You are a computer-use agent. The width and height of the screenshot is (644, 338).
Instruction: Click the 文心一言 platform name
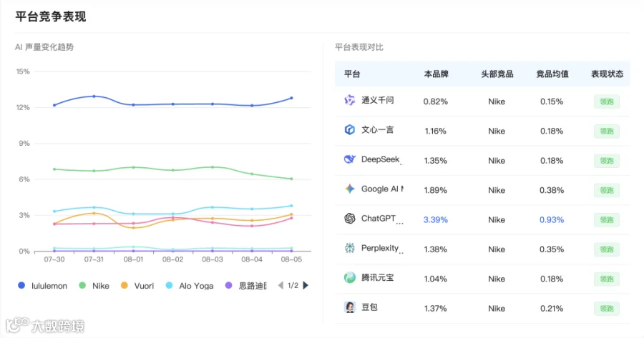pyautogui.click(x=377, y=129)
